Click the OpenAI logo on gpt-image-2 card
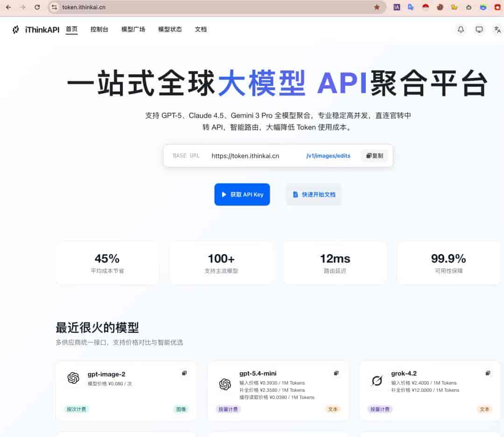Screen dimensions: 504x437 73,378
